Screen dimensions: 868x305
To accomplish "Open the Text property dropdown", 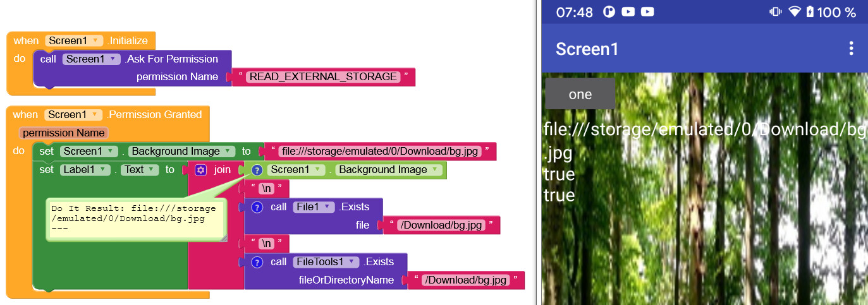I will click(x=139, y=169).
